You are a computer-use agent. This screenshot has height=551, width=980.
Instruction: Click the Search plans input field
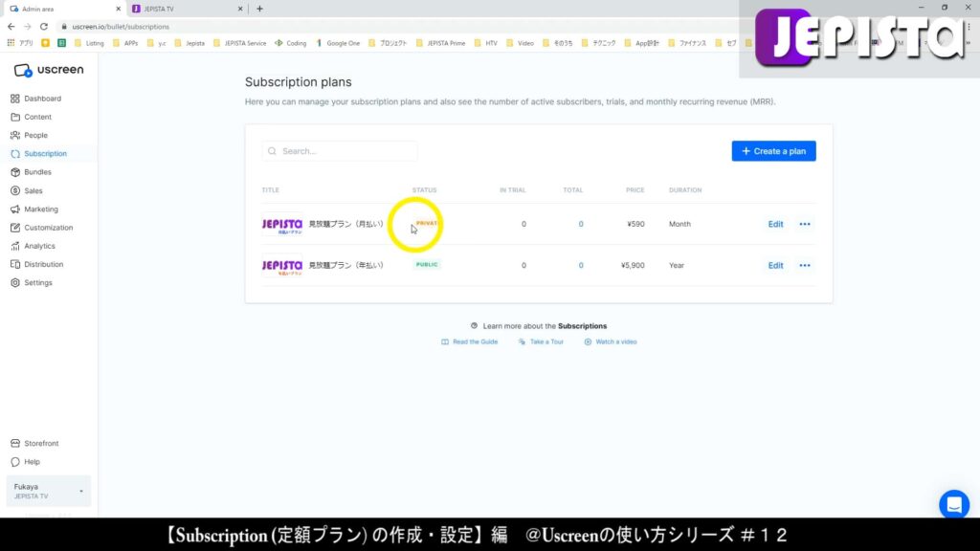click(x=340, y=151)
